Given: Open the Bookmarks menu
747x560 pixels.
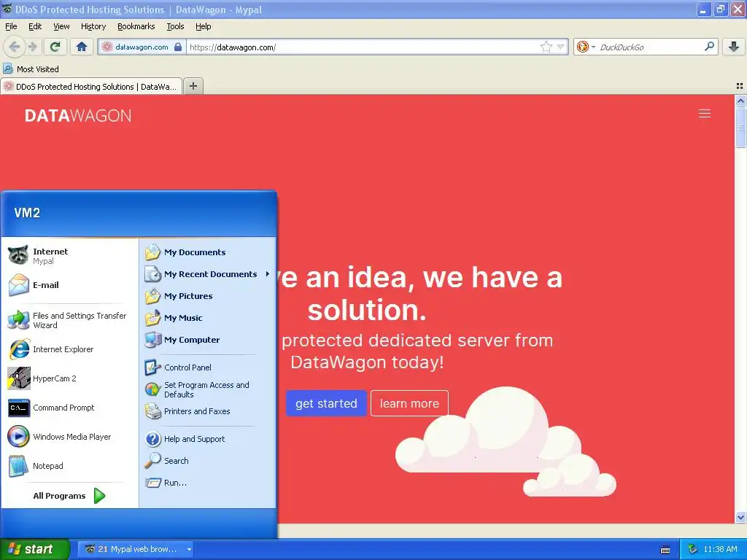Looking at the screenshot, I should pyautogui.click(x=136, y=26).
